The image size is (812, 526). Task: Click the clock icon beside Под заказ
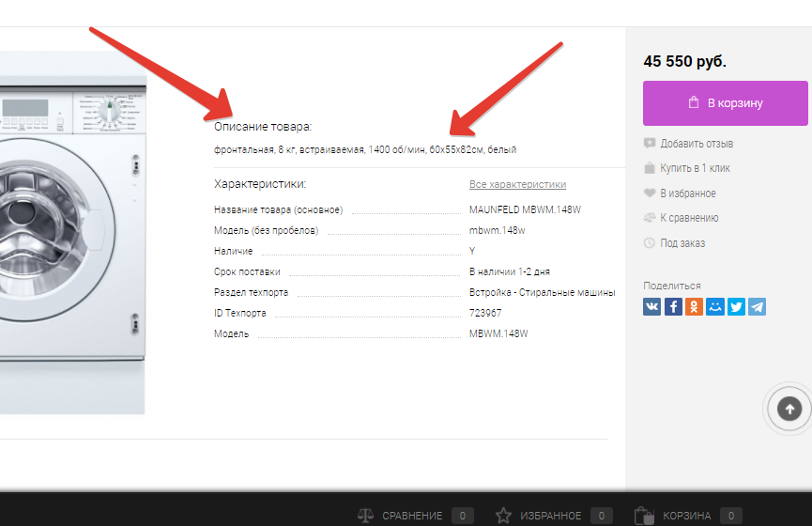click(x=650, y=242)
